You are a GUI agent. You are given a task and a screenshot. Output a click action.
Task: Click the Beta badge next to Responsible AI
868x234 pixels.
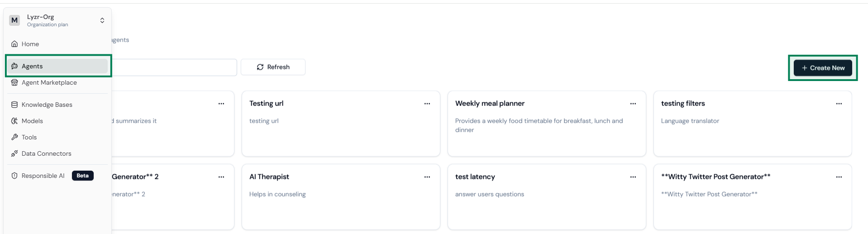[x=83, y=176]
